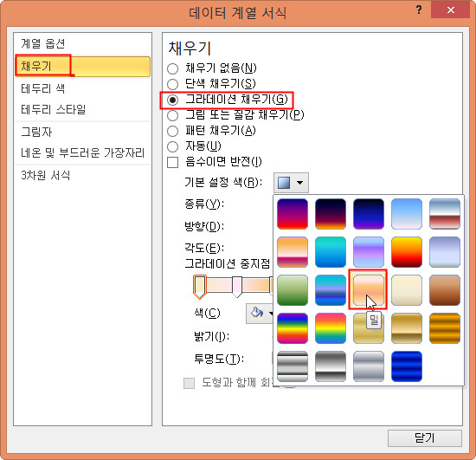The image size is (476, 460).
Task: Open 기본 설정 색(R) dropdown
Action: pyautogui.click(x=291, y=183)
